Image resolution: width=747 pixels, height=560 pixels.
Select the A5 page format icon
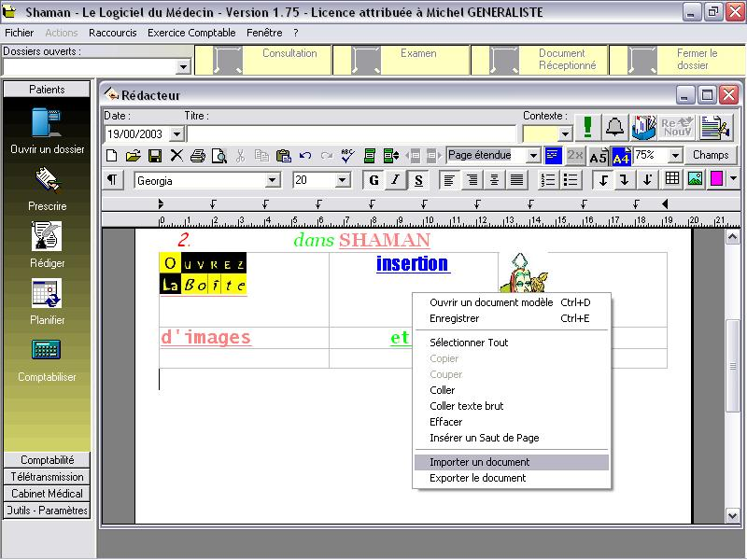pos(598,156)
